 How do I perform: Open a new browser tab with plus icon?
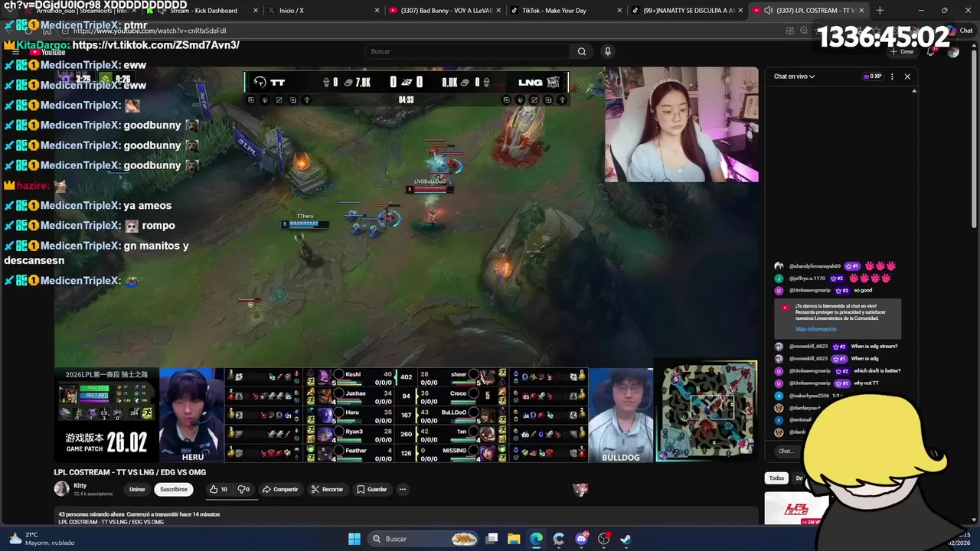880,11
